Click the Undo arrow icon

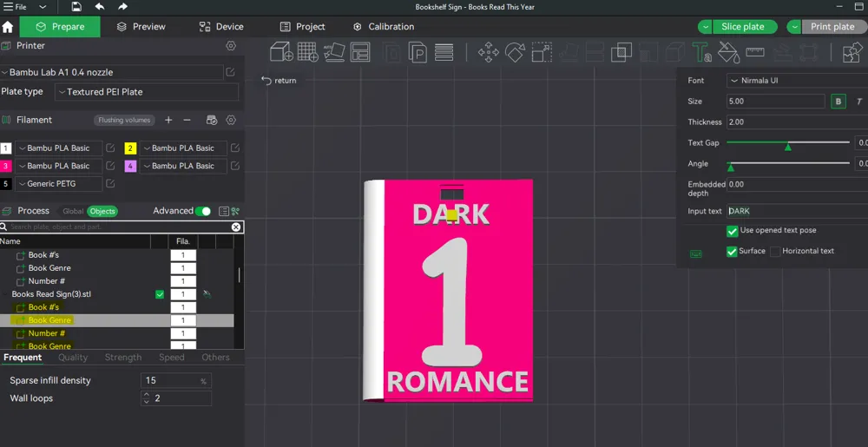100,7
